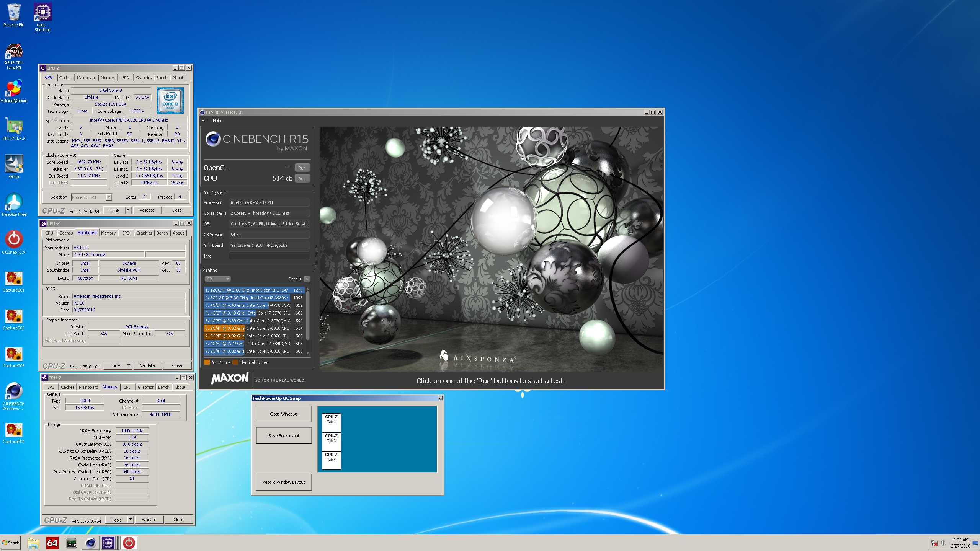Click the 4602.70 MHz core speed value
Image resolution: width=980 pixels, height=551 pixels.
tap(89, 162)
